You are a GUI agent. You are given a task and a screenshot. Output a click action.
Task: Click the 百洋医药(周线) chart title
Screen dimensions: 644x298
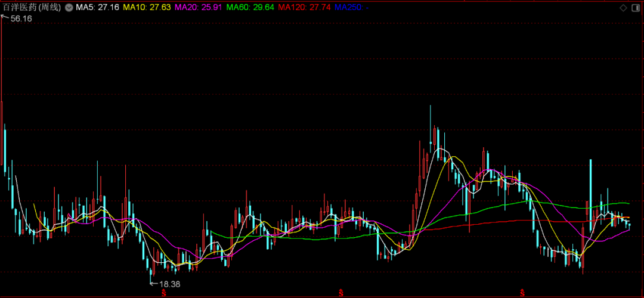tap(32, 7)
